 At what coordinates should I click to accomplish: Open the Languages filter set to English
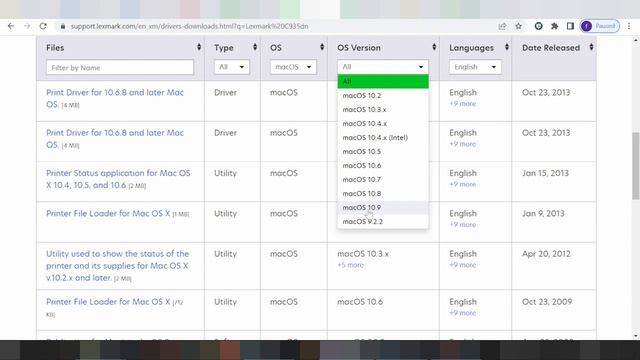[x=475, y=67]
